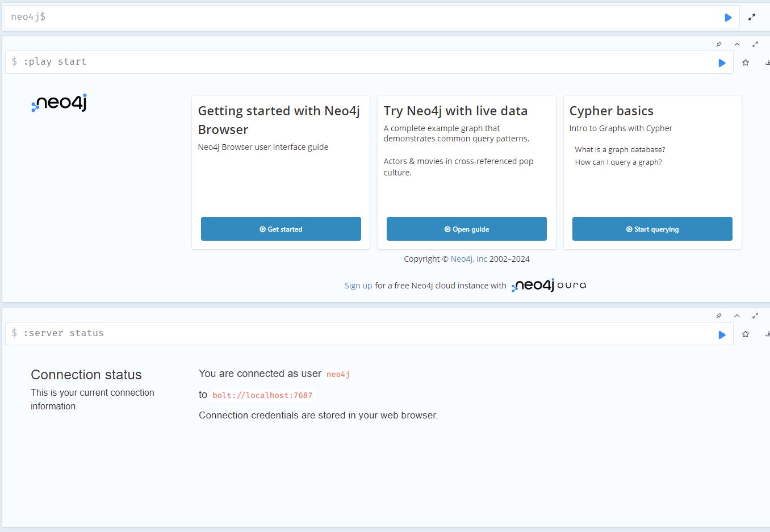Image resolution: width=770 pixels, height=532 pixels.
Task: Run the query in the main neo4j$ editor
Action: click(728, 18)
